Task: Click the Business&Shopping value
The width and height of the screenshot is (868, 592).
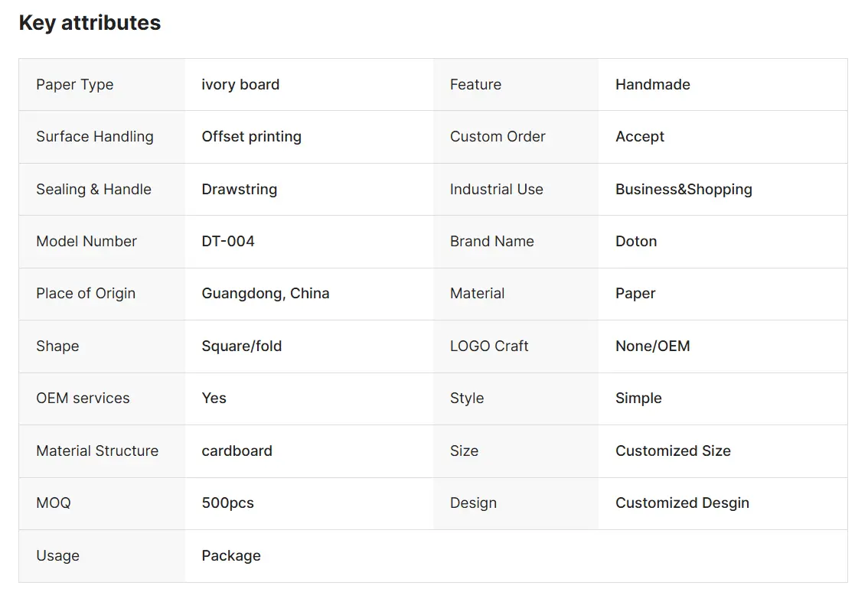Action: pyautogui.click(x=684, y=189)
